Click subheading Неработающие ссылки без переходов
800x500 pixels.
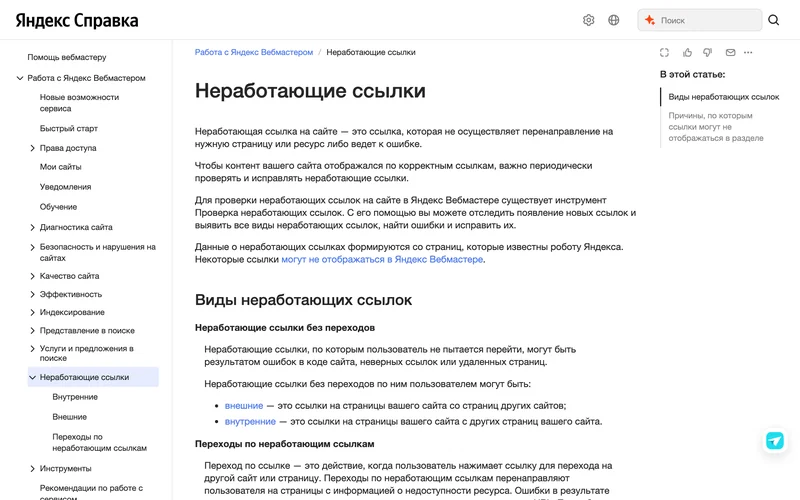pyautogui.click(x=285, y=328)
